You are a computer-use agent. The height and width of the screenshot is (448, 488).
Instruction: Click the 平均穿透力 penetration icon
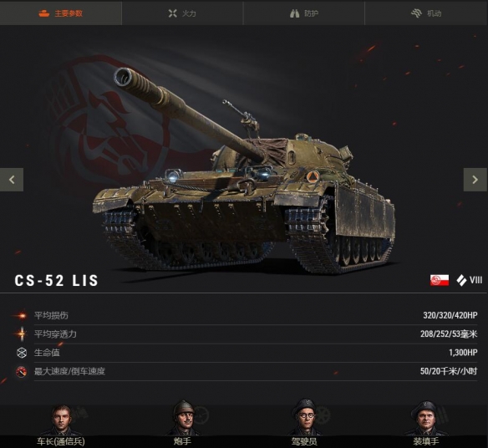(21, 334)
